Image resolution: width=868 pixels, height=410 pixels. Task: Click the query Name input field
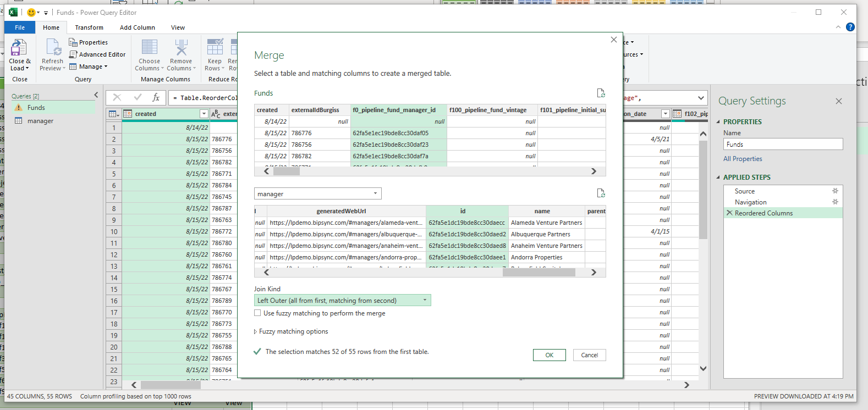783,144
